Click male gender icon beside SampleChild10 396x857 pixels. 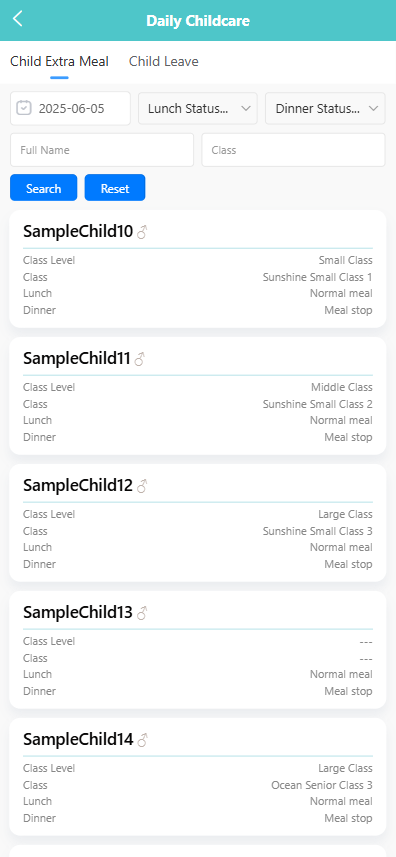pyautogui.click(x=142, y=232)
